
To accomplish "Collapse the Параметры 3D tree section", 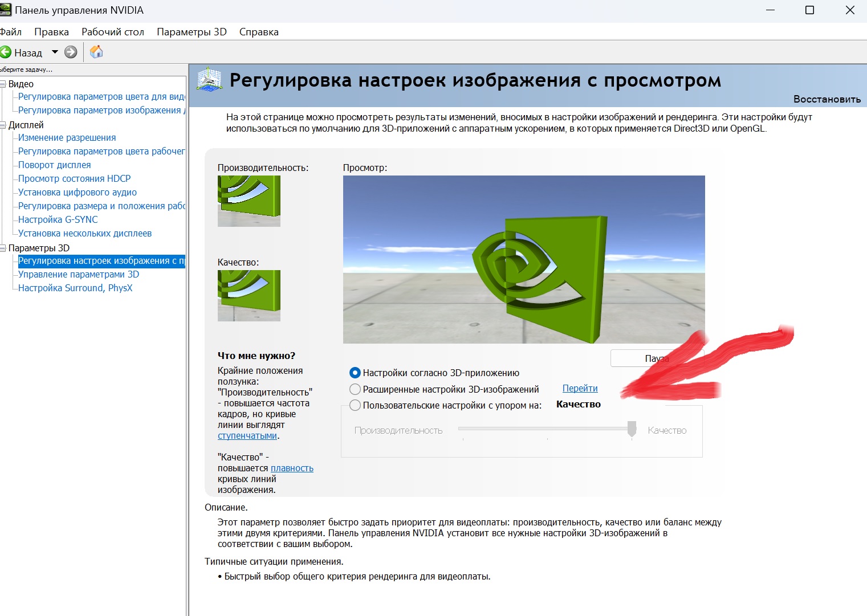I will pyautogui.click(x=3, y=248).
